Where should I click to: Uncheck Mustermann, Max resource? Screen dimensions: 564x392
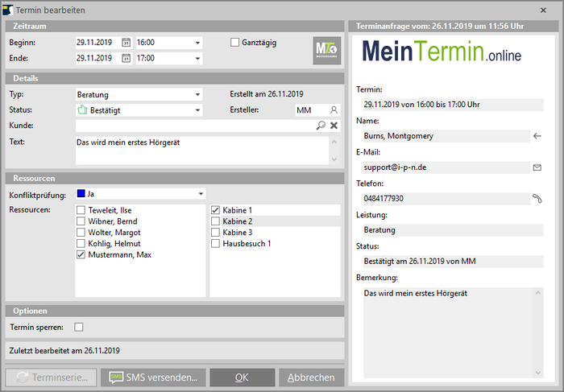81,254
